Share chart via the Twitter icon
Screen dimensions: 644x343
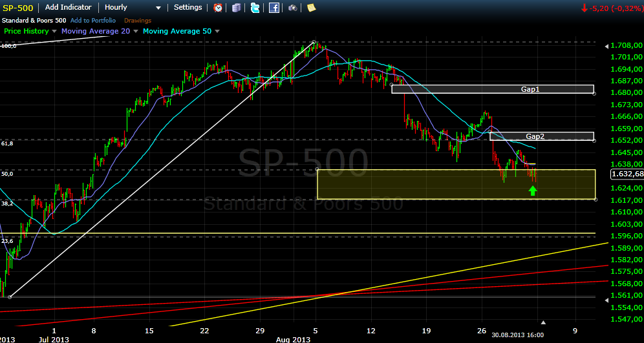point(255,8)
